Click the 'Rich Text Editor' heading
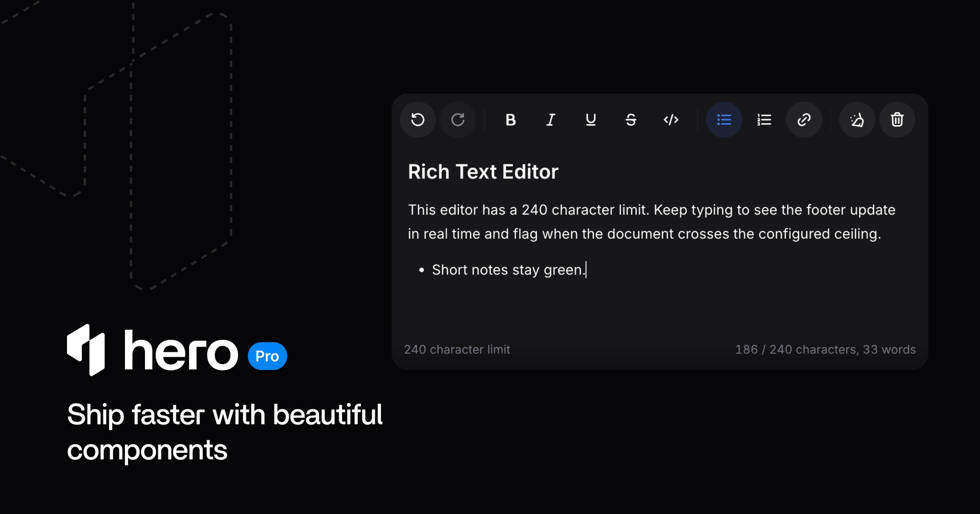This screenshot has width=980, height=514. tap(483, 172)
